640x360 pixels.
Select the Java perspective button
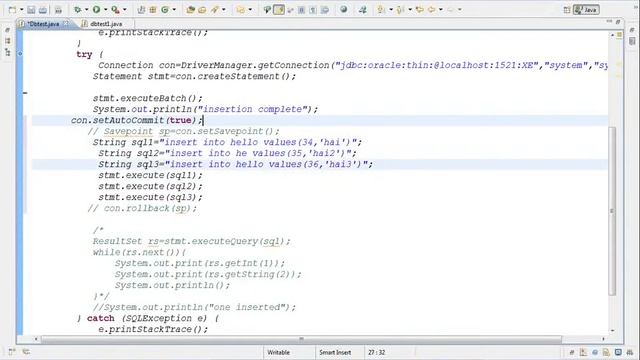coord(586,10)
